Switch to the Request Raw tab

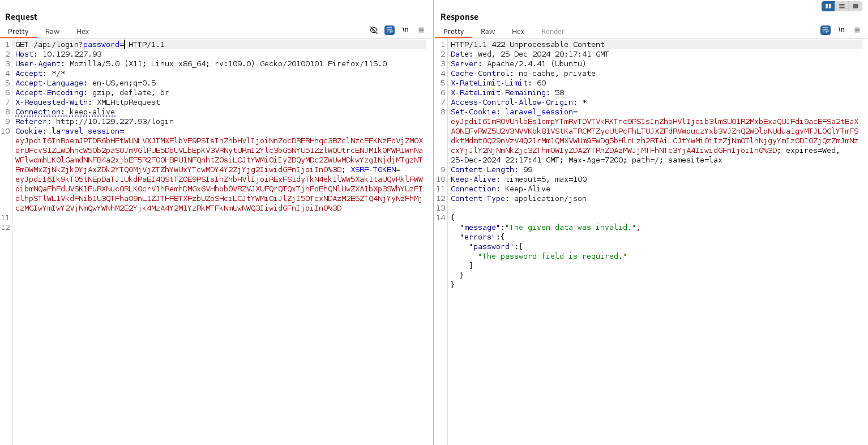click(x=53, y=32)
